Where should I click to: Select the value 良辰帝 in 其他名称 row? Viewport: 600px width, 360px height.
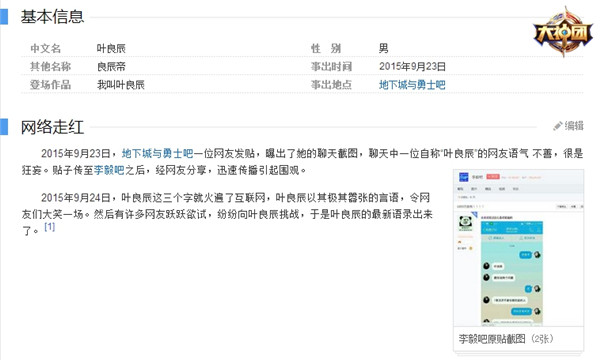pyautogui.click(x=111, y=67)
